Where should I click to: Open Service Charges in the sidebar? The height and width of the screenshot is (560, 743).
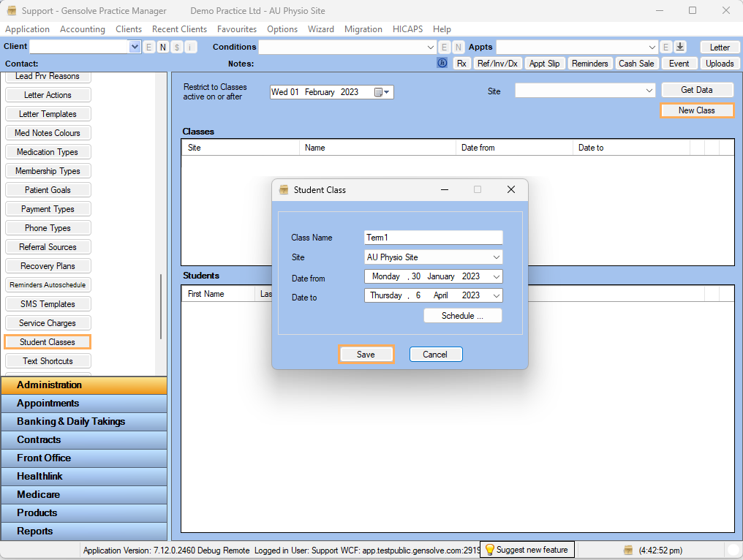(48, 323)
